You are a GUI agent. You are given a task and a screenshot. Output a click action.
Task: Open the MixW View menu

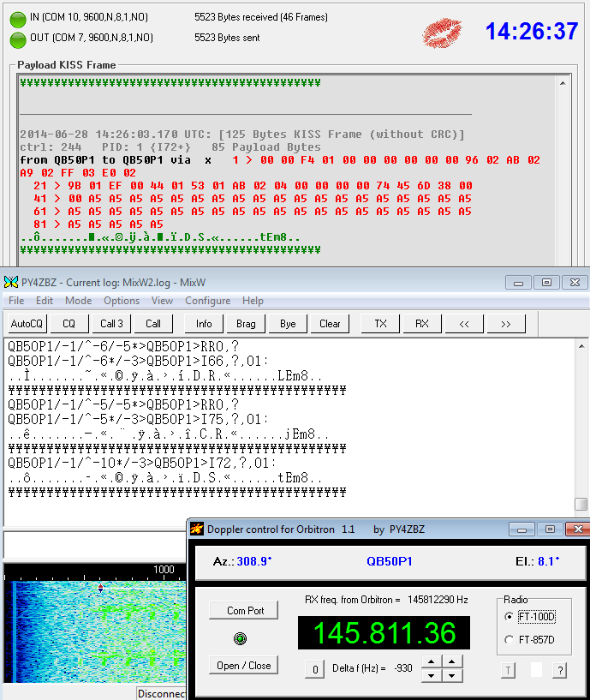click(x=162, y=301)
